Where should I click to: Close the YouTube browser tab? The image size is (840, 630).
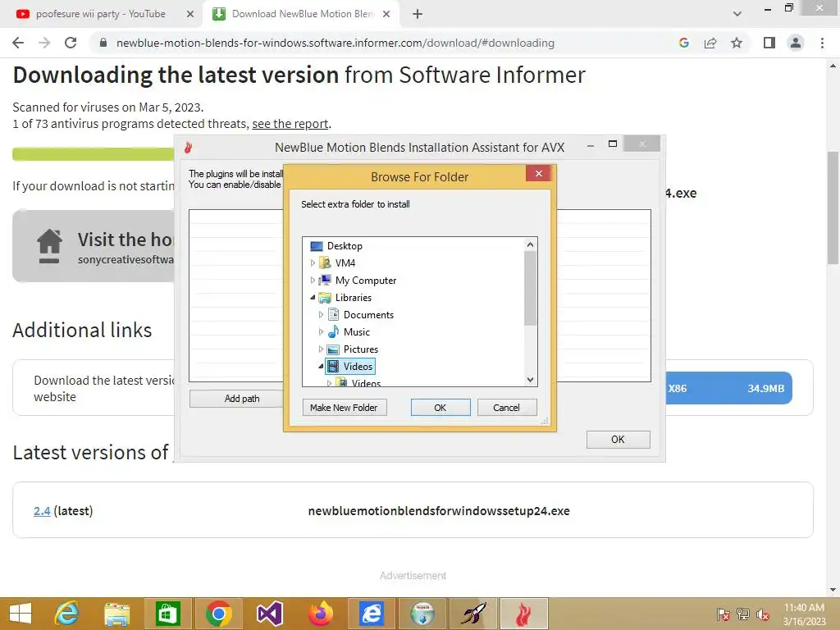[190, 15]
